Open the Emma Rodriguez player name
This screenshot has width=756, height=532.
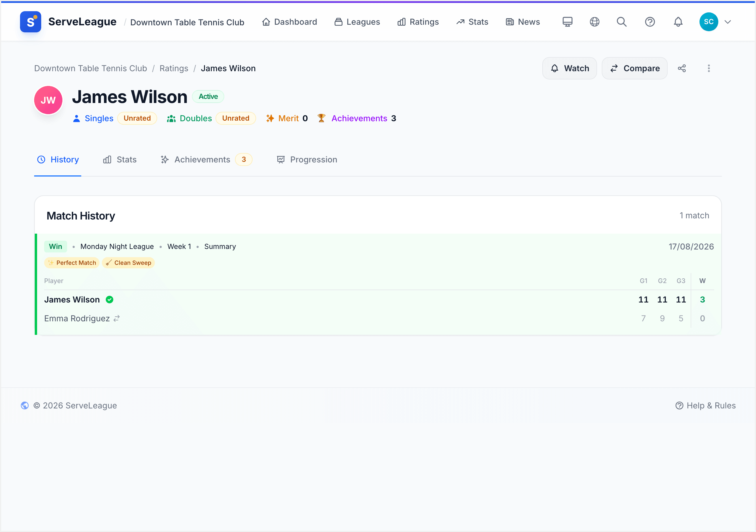(x=77, y=318)
